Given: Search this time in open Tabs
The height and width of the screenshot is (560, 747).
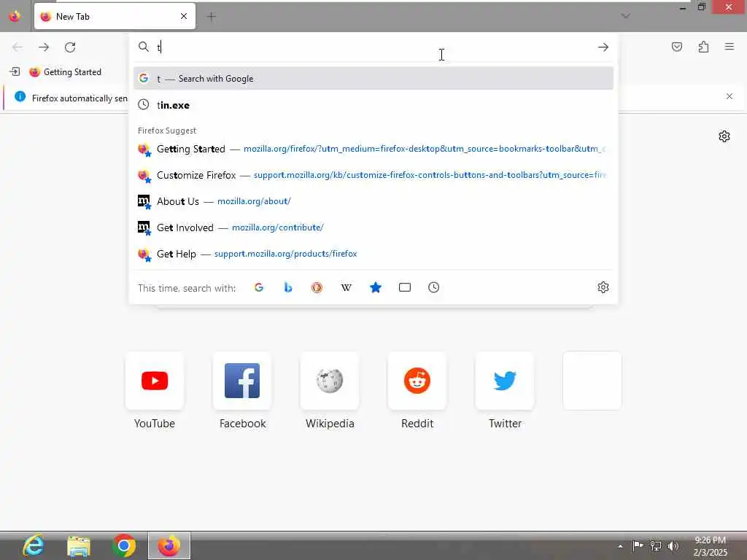Looking at the screenshot, I should tap(404, 287).
